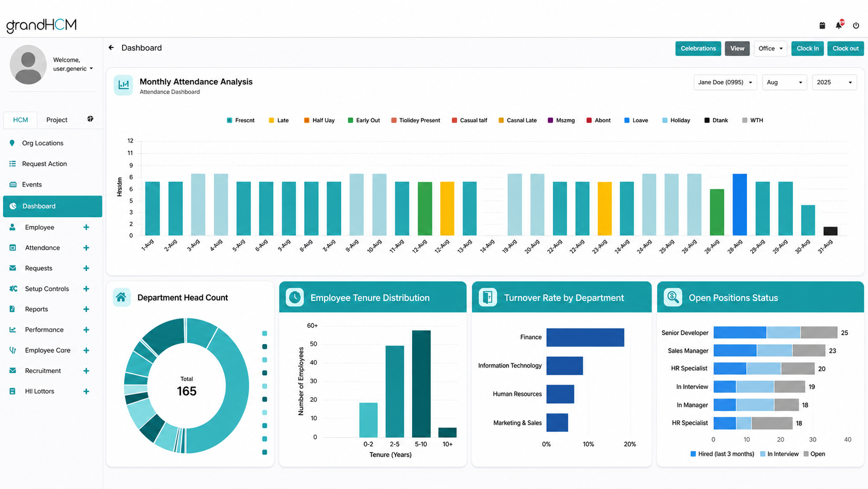The image size is (868, 489).
Task: Click the Reports document icon
Action: pyautogui.click(x=12, y=309)
